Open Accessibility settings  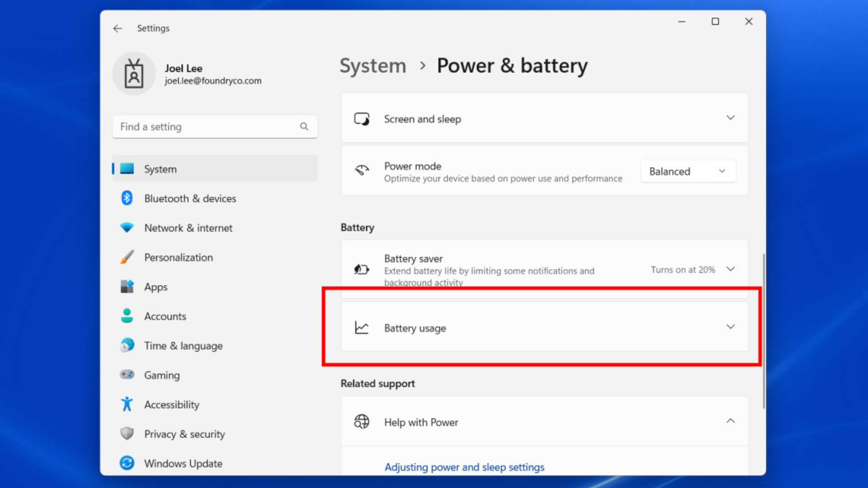coord(171,404)
